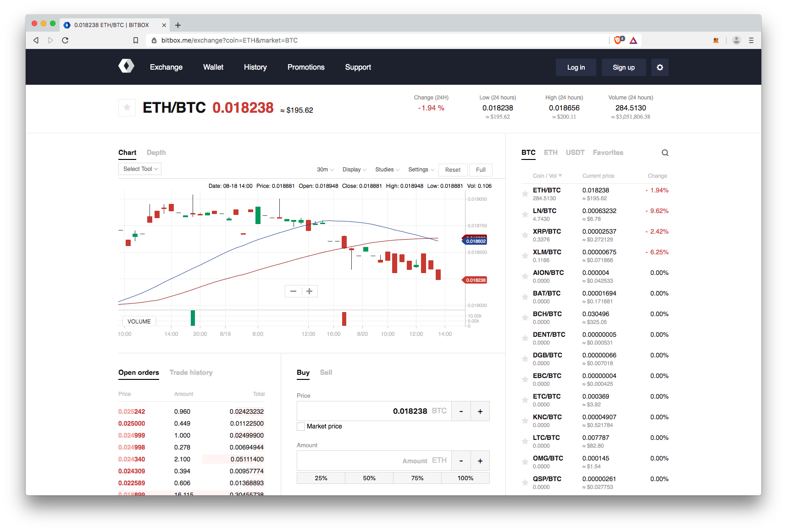787x532 pixels.
Task: Show the Favorites market tab
Action: coord(608,153)
